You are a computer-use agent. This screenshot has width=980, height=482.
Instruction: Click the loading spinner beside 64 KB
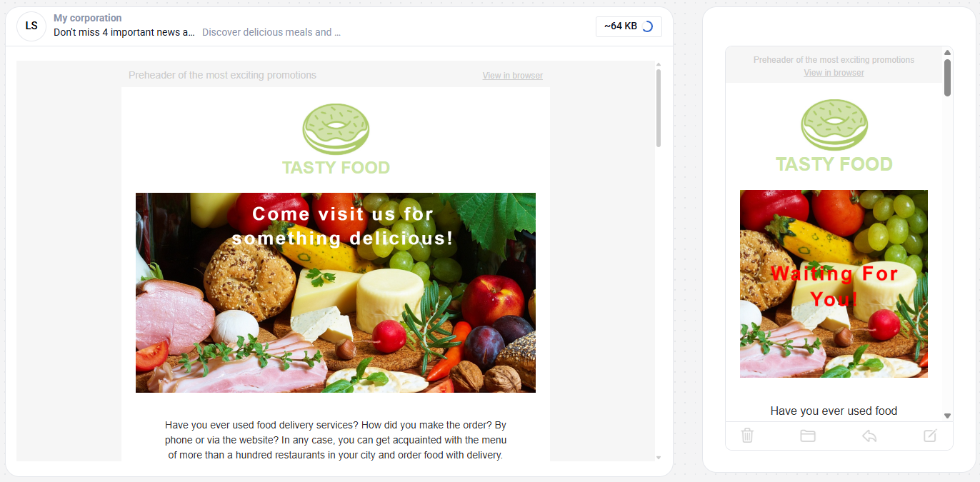[x=647, y=26]
